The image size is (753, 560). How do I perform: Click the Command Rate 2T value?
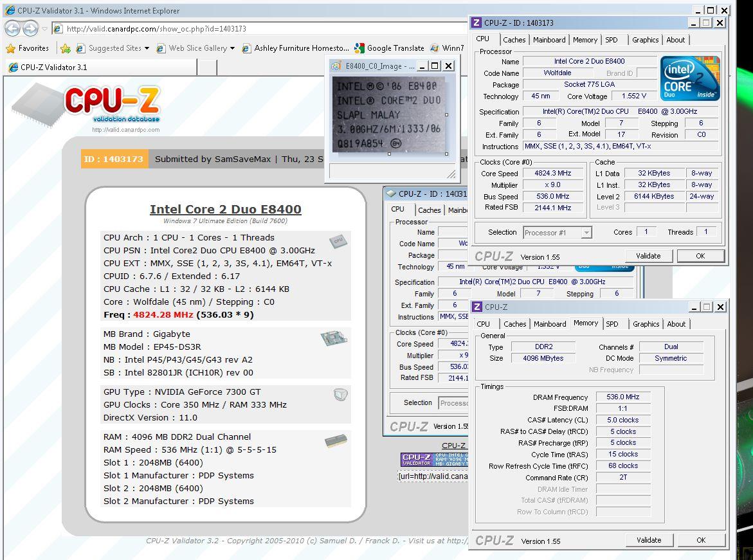623,478
